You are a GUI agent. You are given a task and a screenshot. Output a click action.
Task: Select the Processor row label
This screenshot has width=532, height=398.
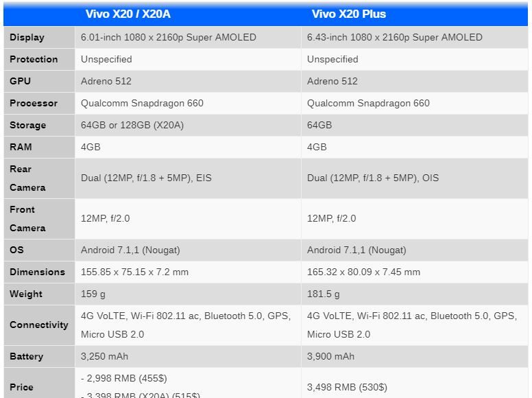click(x=34, y=104)
